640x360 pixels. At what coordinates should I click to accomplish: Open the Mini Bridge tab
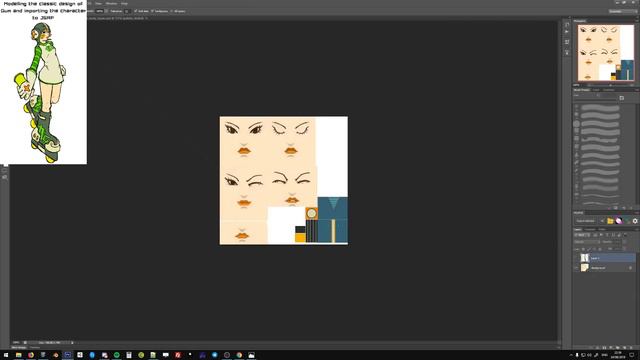(x=19, y=347)
